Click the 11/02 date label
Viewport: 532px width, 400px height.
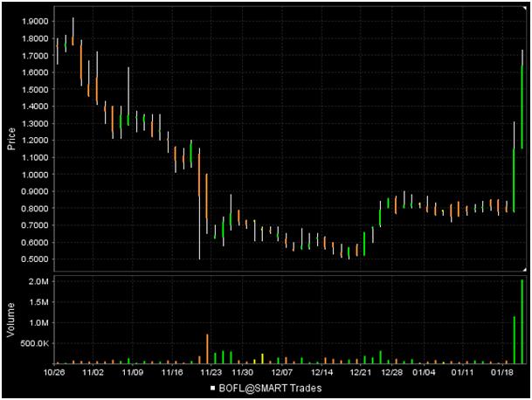[93, 372]
